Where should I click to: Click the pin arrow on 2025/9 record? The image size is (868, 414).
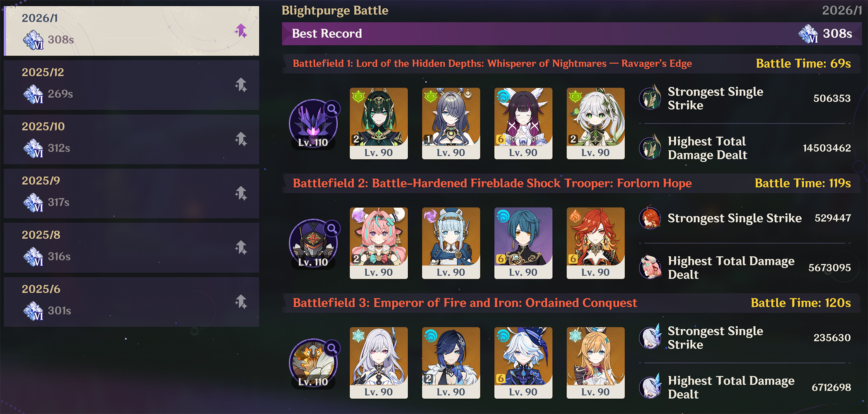(x=241, y=194)
